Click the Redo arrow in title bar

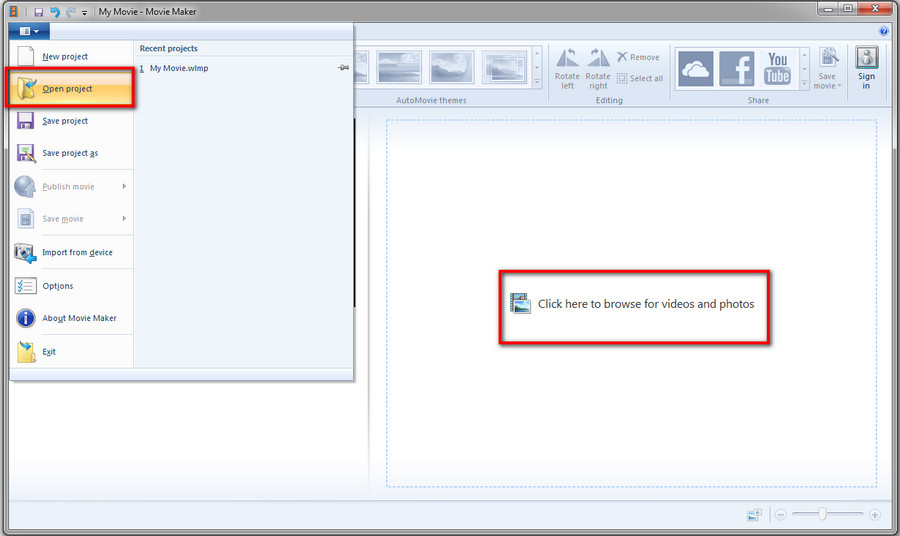(x=71, y=12)
